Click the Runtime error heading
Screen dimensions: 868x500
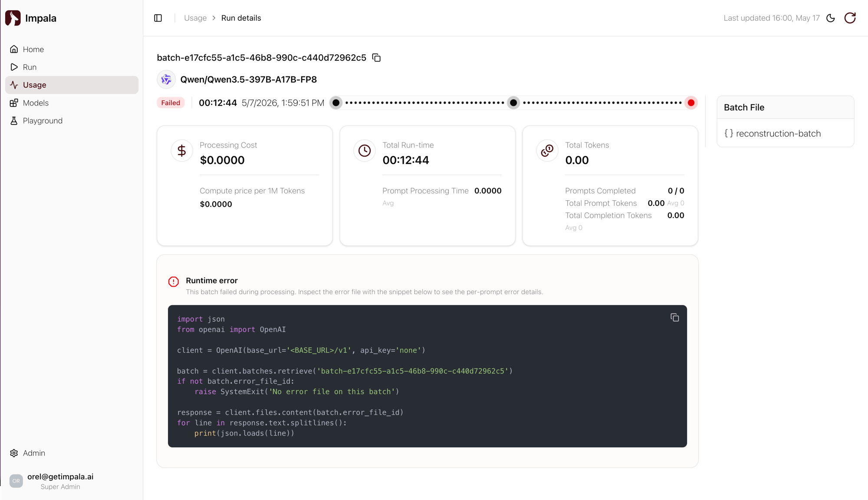click(x=212, y=281)
